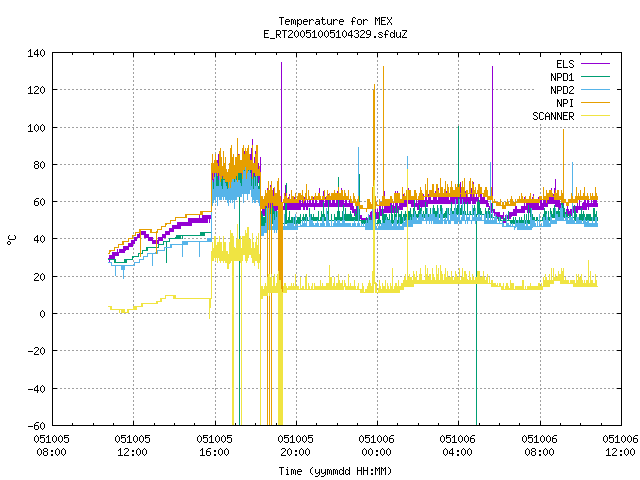This screenshot has height=480, width=640.
Task: Click the y-axis label 100
Action: pos(36,128)
